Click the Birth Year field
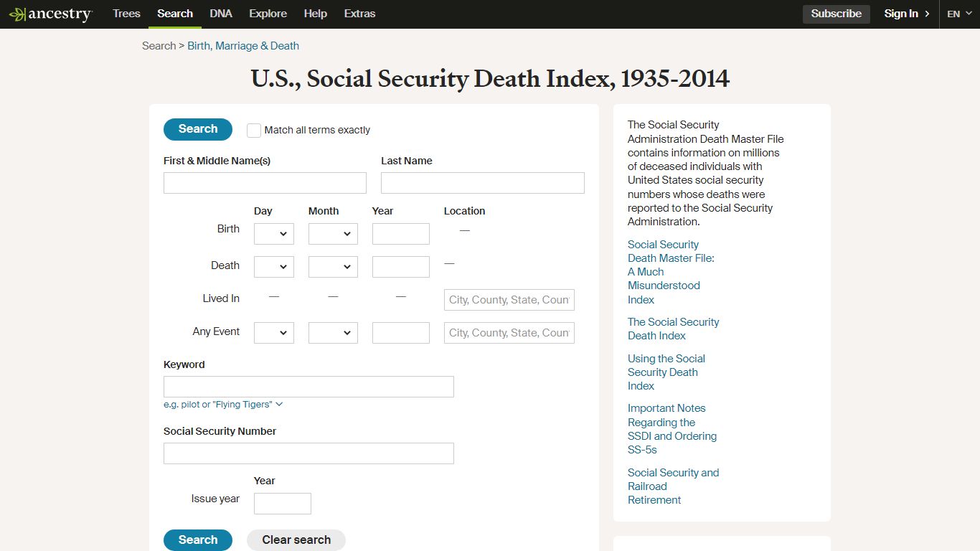Image resolution: width=980 pixels, height=551 pixels. (x=401, y=234)
